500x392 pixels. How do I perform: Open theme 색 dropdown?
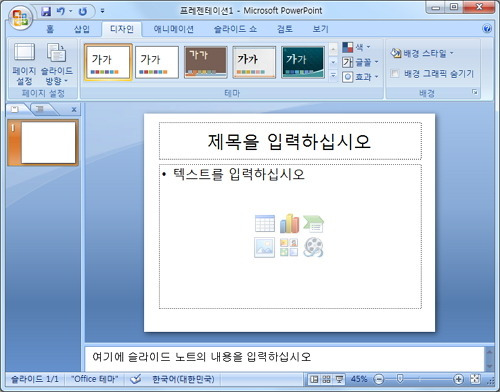356,47
